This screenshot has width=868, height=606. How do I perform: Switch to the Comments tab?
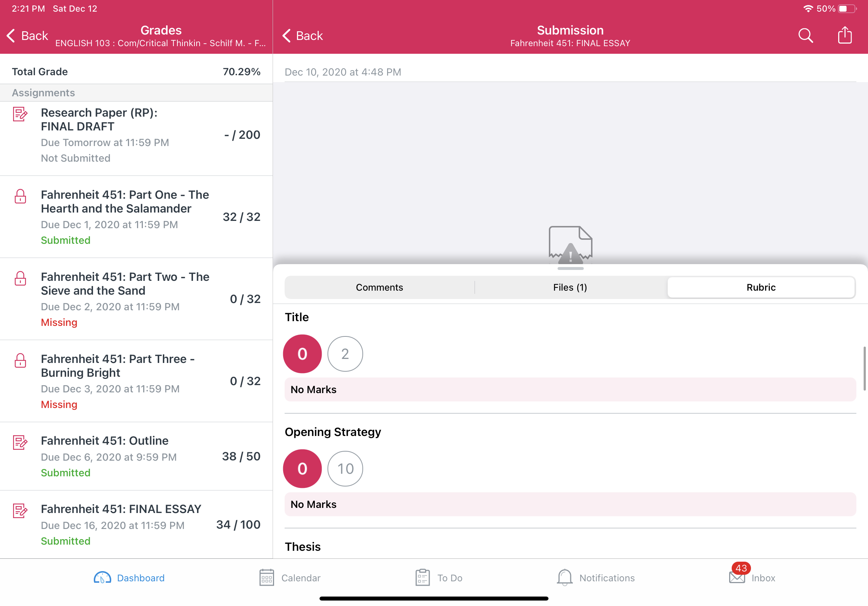(x=379, y=287)
